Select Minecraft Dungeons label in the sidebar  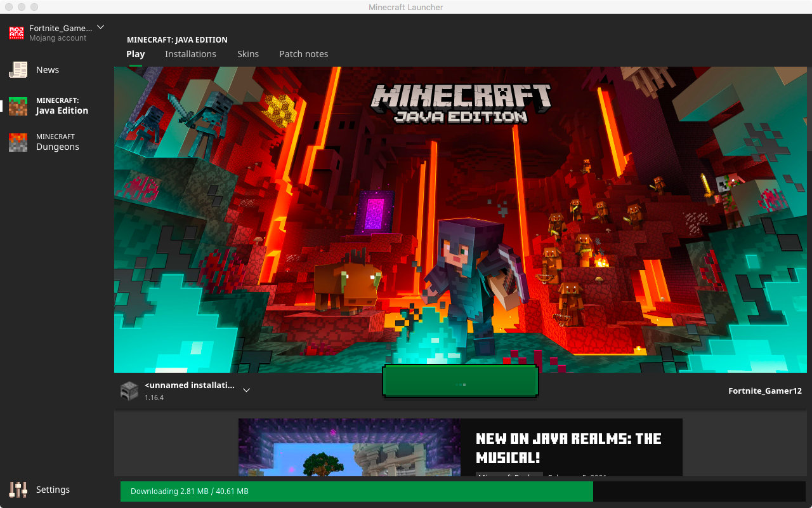pyautogui.click(x=57, y=142)
